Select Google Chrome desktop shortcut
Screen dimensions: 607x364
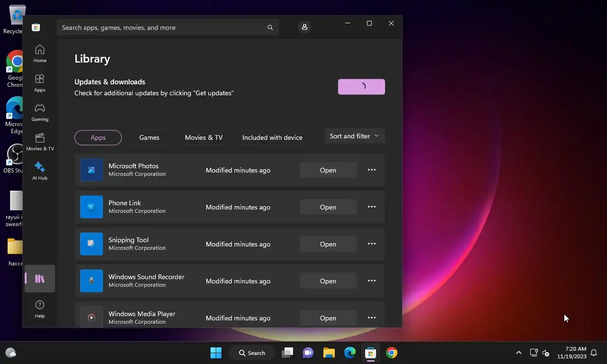[14, 69]
